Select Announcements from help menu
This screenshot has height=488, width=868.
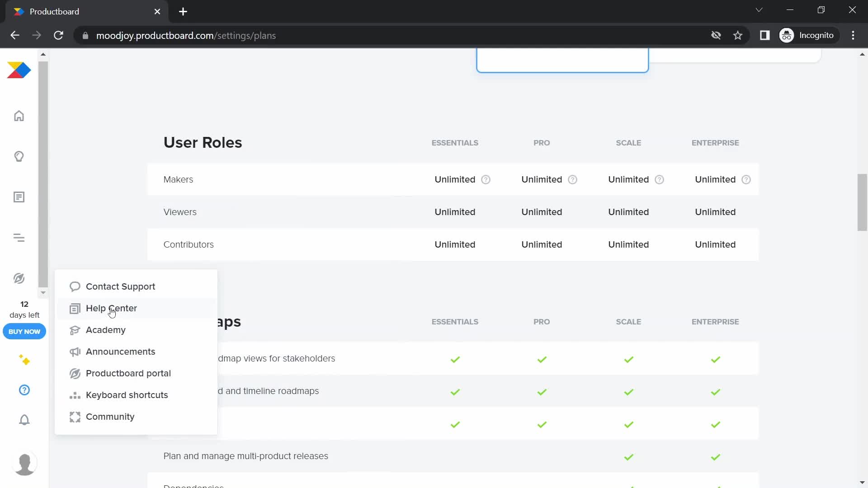tap(136, 352)
